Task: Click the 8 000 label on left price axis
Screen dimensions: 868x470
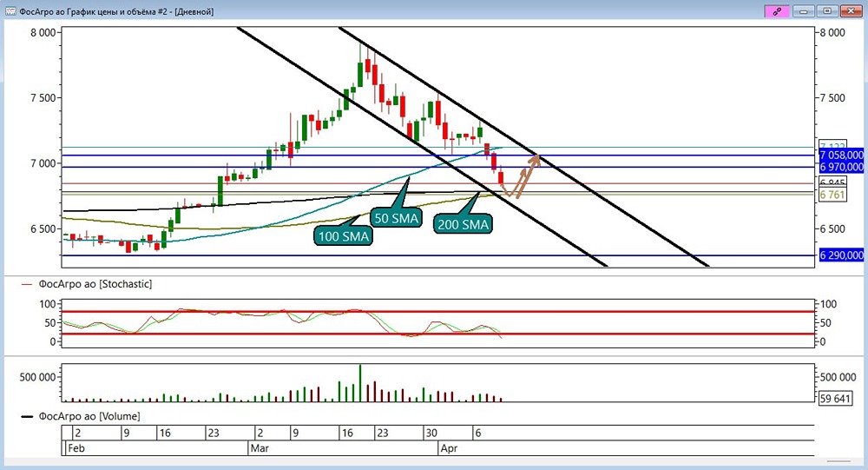Action: pyautogui.click(x=43, y=33)
